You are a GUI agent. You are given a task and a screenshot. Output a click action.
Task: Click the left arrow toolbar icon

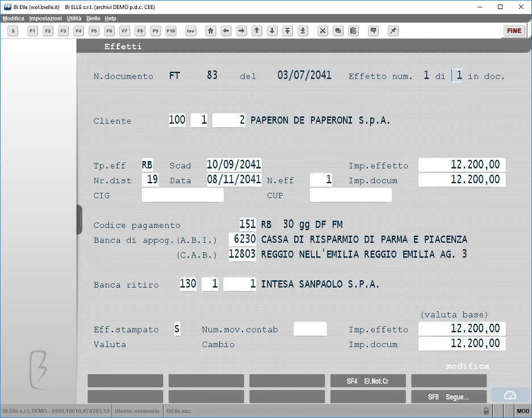pos(226,31)
